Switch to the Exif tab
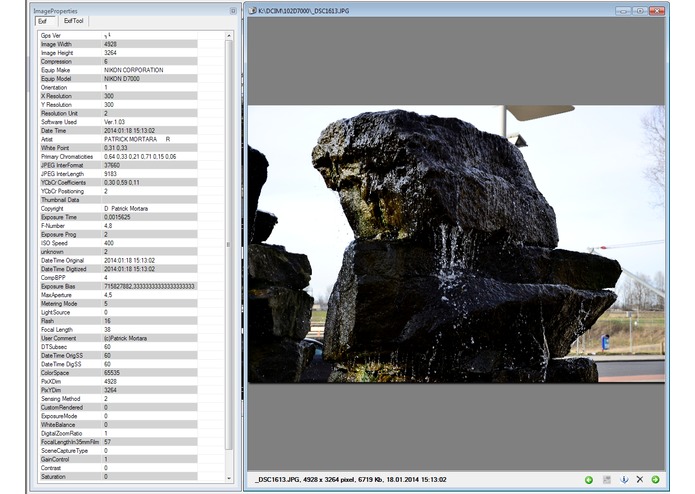695x494 pixels. point(45,21)
